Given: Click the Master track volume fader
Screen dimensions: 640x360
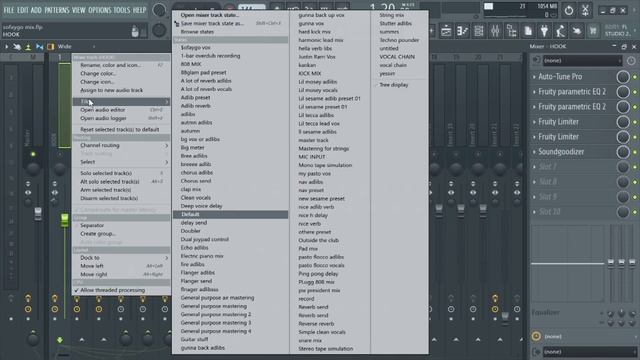Looking at the screenshot, I should point(38,214).
